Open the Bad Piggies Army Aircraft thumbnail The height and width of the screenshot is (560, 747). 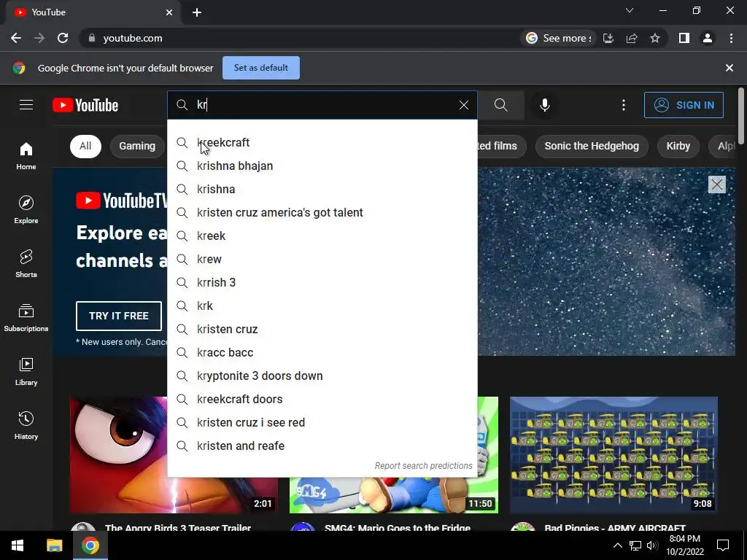click(614, 455)
